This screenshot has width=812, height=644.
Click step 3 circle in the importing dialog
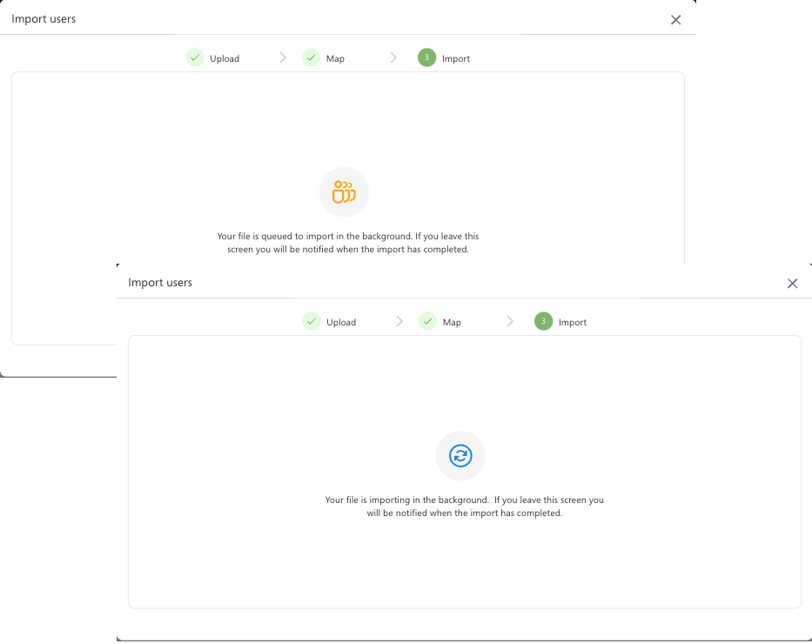tap(543, 322)
